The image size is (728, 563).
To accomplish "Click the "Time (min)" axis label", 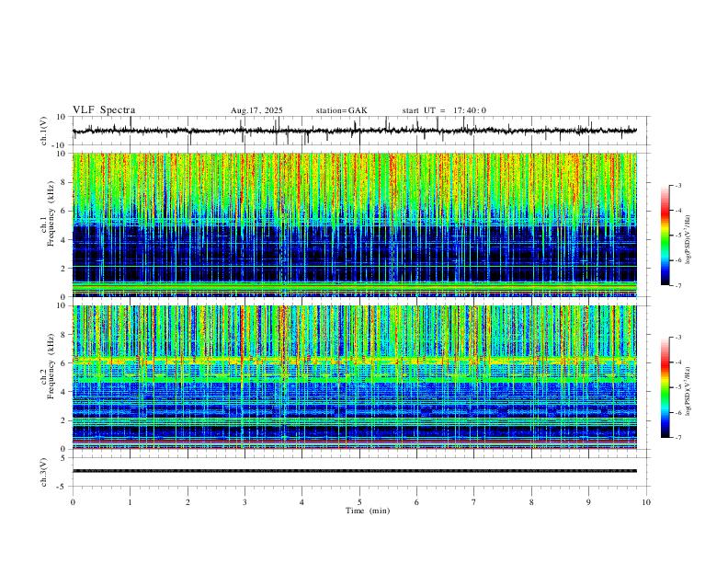I will click(x=368, y=511).
